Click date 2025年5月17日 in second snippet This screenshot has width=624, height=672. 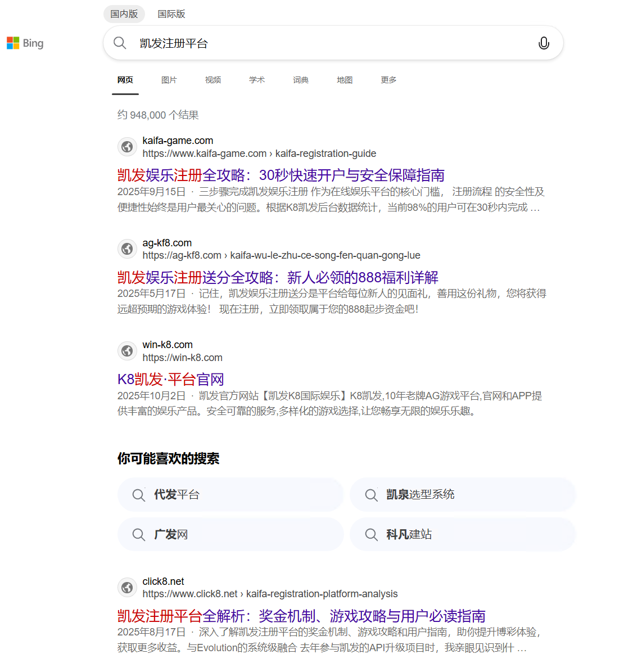(151, 294)
